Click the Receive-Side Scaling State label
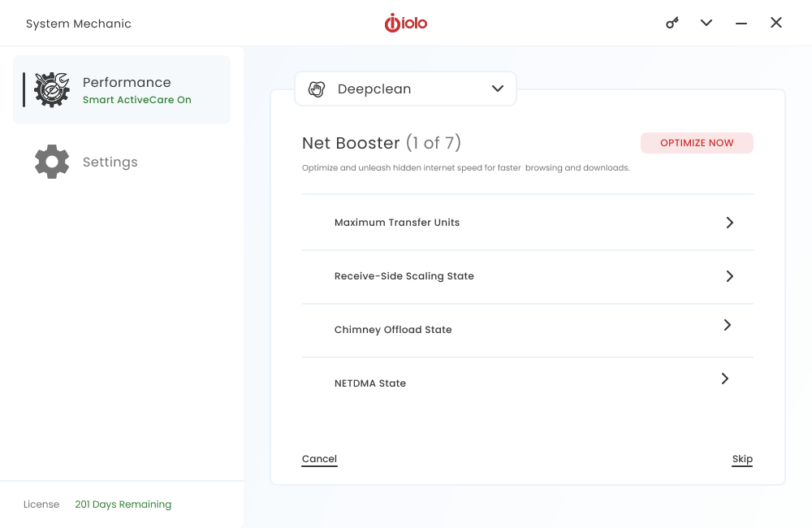 [404, 276]
